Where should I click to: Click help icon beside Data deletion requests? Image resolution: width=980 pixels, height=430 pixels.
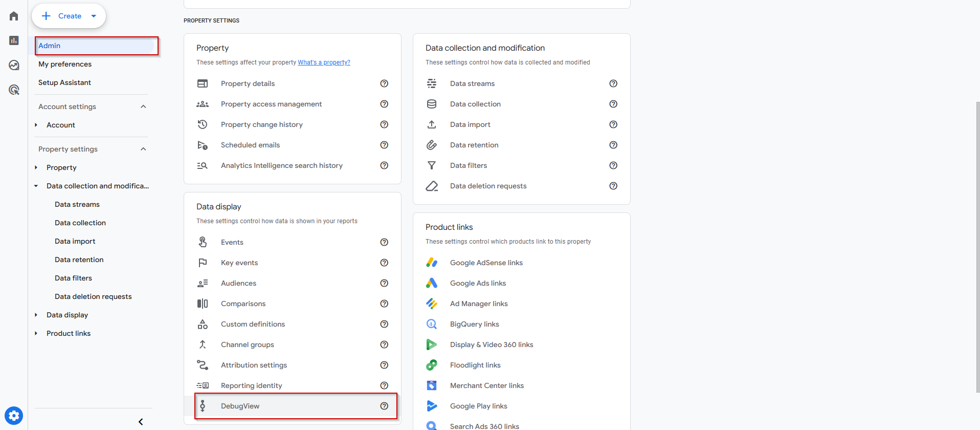click(613, 186)
